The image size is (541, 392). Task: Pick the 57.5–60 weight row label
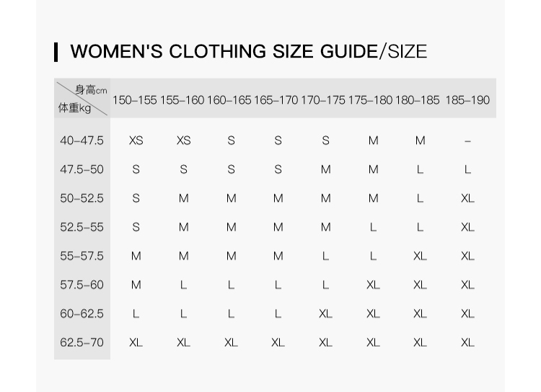(x=82, y=285)
